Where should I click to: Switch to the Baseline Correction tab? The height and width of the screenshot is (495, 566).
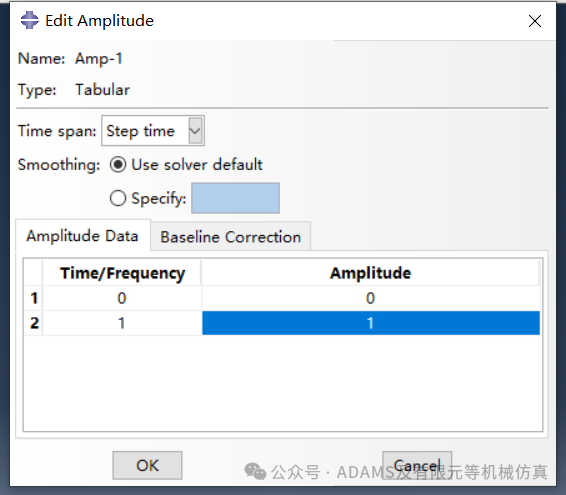pos(230,237)
